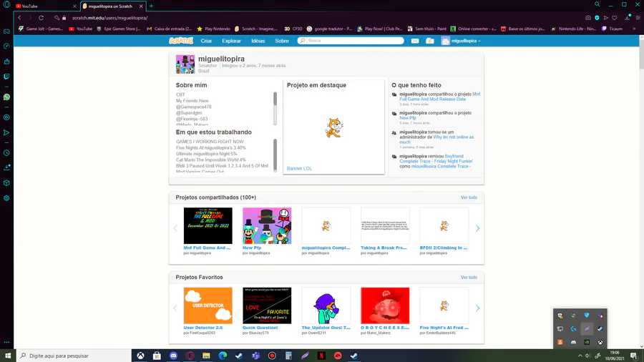644x362 pixels.
Task: Open the ad blocker shield icon
Action: pyautogui.click(x=597, y=18)
